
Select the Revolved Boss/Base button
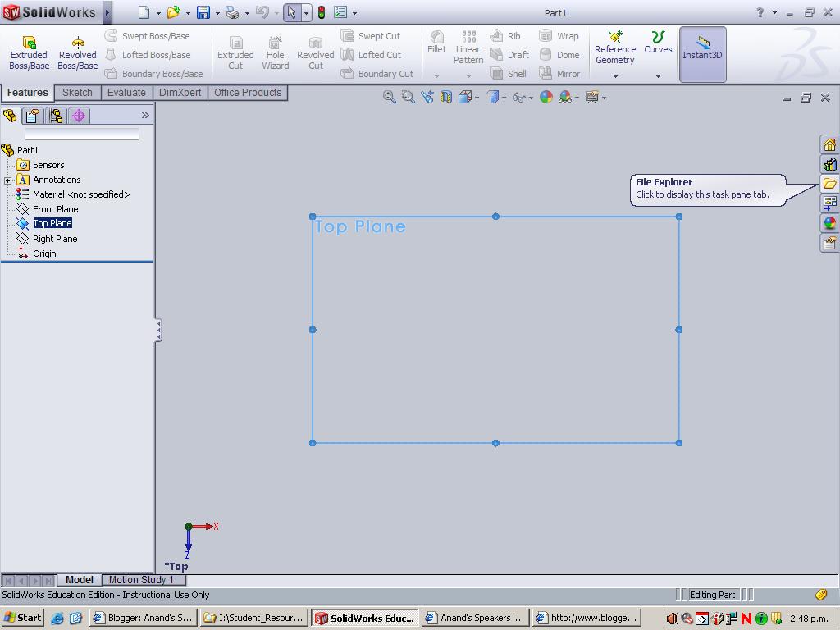pyautogui.click(x=76, y=49)
